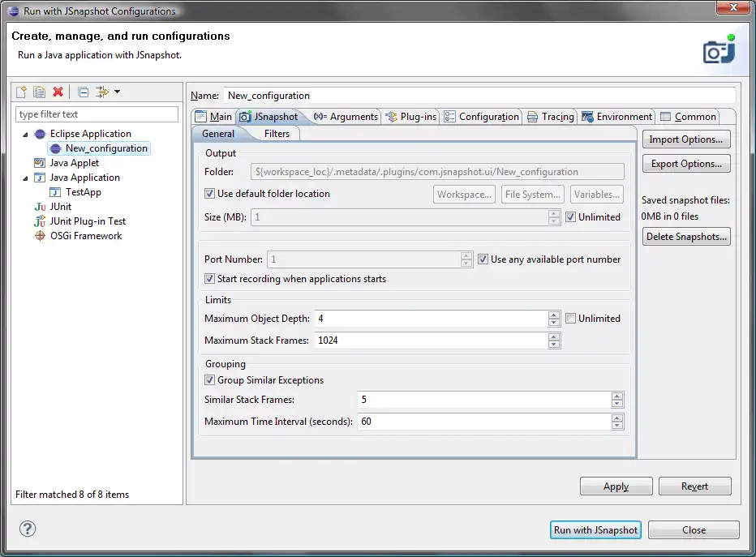Viewport: 756px width, 557px height.
Task: Increase Similar Stack Frames with up arrow
Action: (617, 396)
